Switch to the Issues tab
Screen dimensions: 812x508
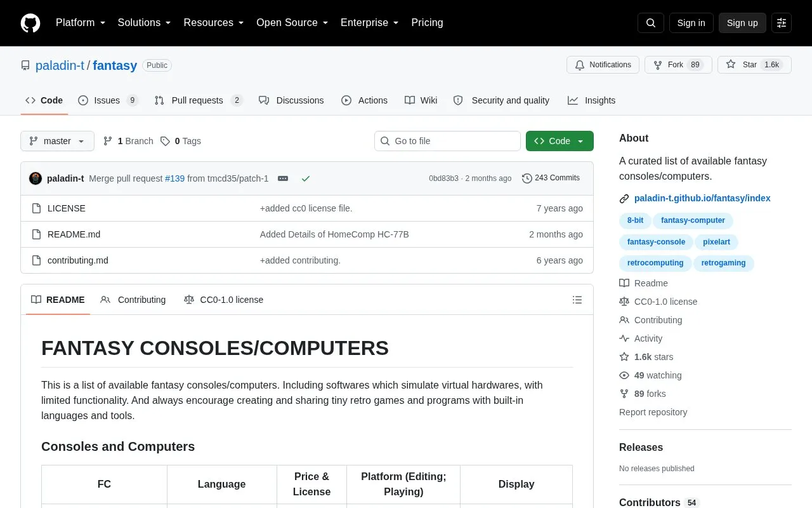[x=108, y=100]
